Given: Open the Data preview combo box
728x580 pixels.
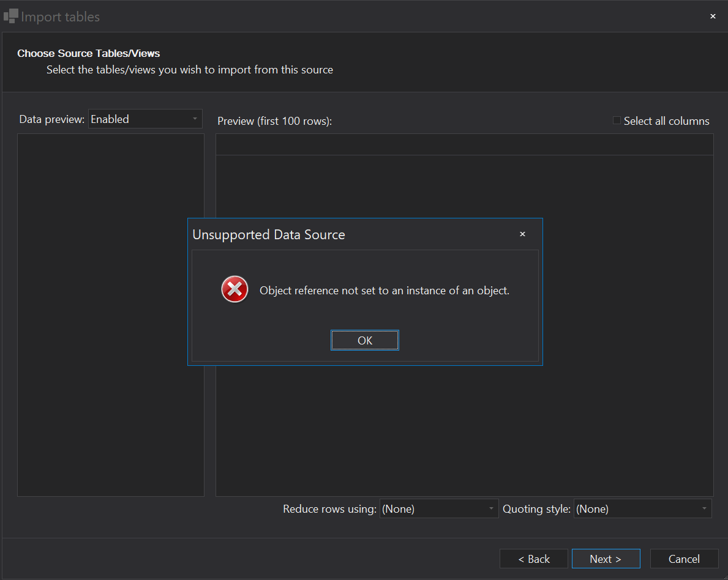Looking at the screenshot, I should tap(145, 119).
